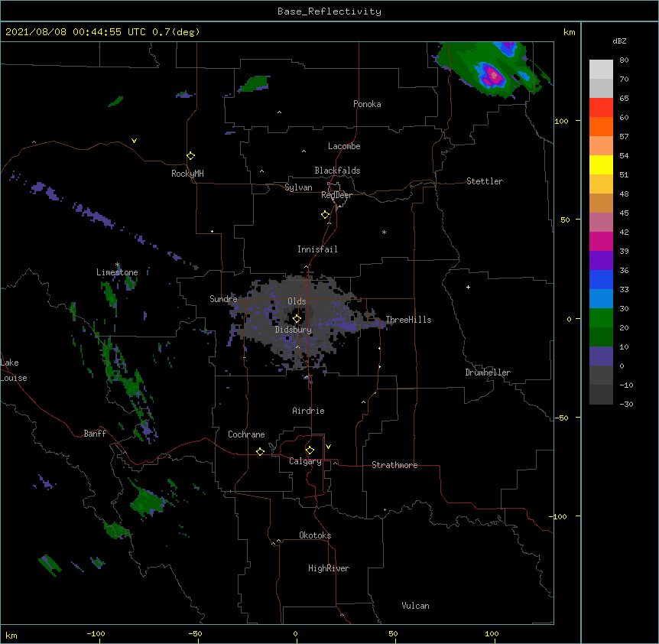
Task: Click the Didsbury label
Action: tap(293, 330)
